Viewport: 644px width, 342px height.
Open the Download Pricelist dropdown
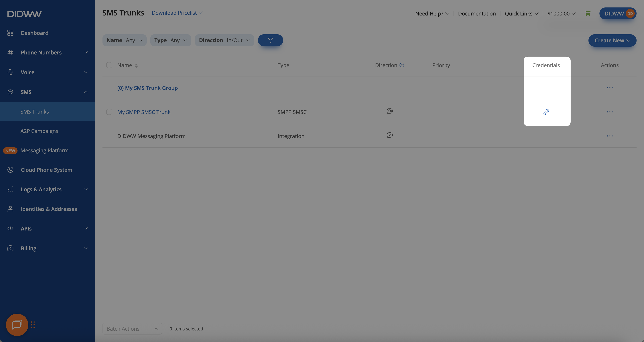tap(177, 13)
